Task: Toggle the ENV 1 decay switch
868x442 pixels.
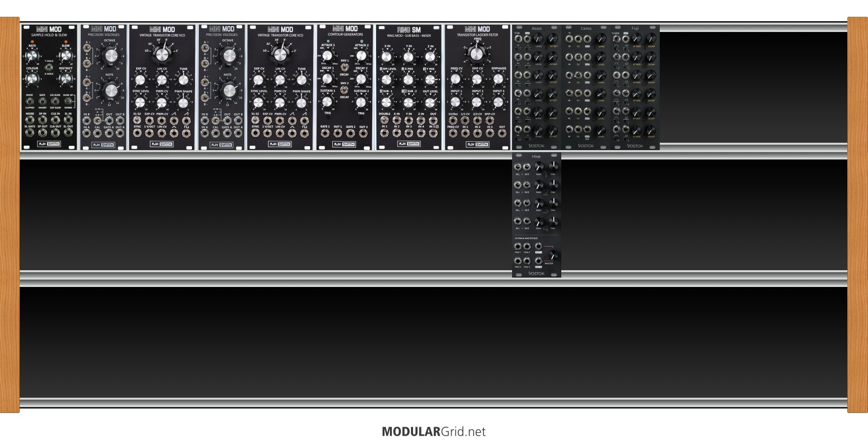Action: tap(345, 67)
